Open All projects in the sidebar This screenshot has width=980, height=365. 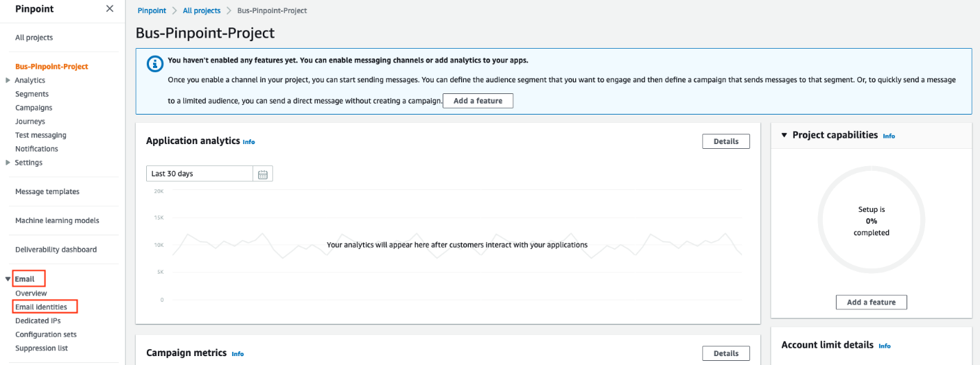[34, 38]
